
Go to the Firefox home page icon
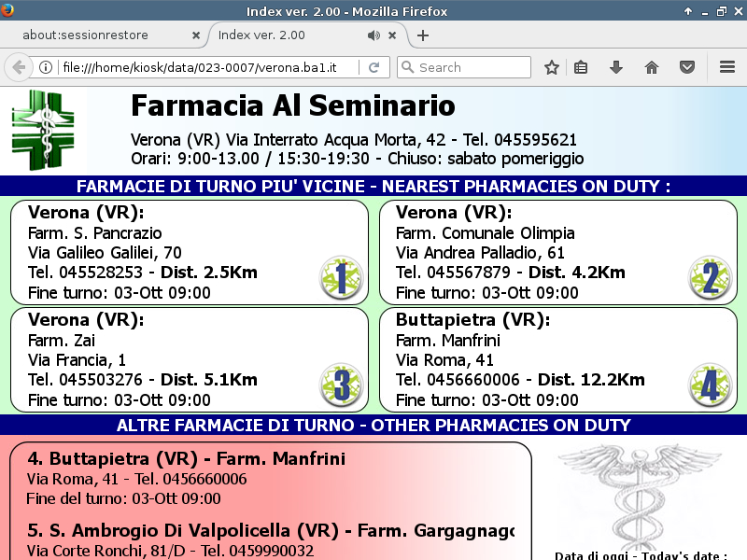click(652, 67)
